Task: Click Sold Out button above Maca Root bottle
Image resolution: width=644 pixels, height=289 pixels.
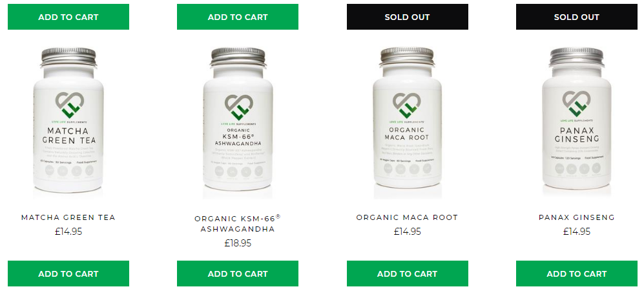Action: coord(408,17)
